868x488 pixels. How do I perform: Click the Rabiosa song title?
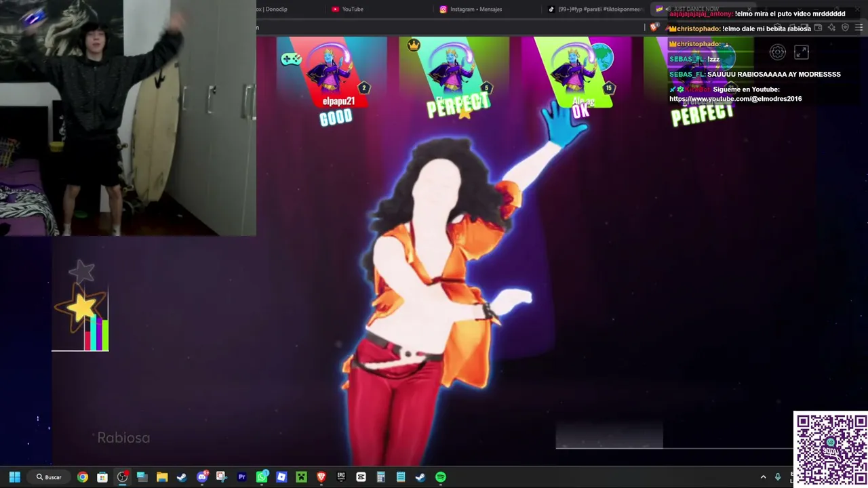tap(123, 438)
